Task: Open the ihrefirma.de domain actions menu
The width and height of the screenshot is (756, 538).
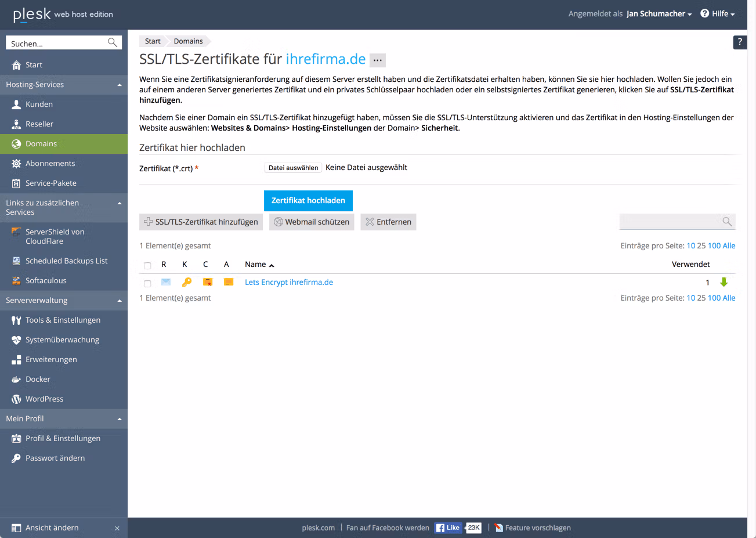Action: [x=377, y=60]
